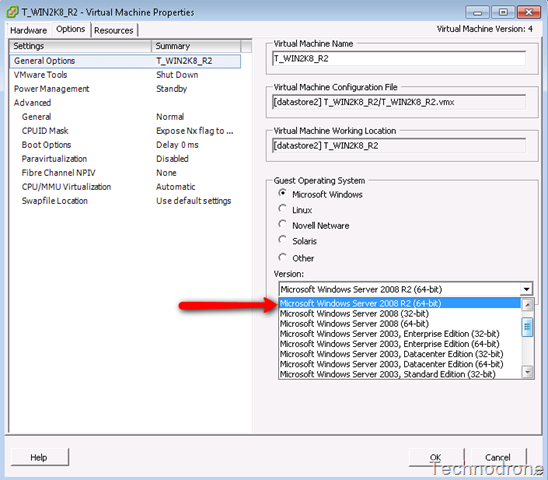Pick Server 2003 Datacenter Edition (64-bit)
Viewport: 548px width, 480px height.
(x=400, y=364)
